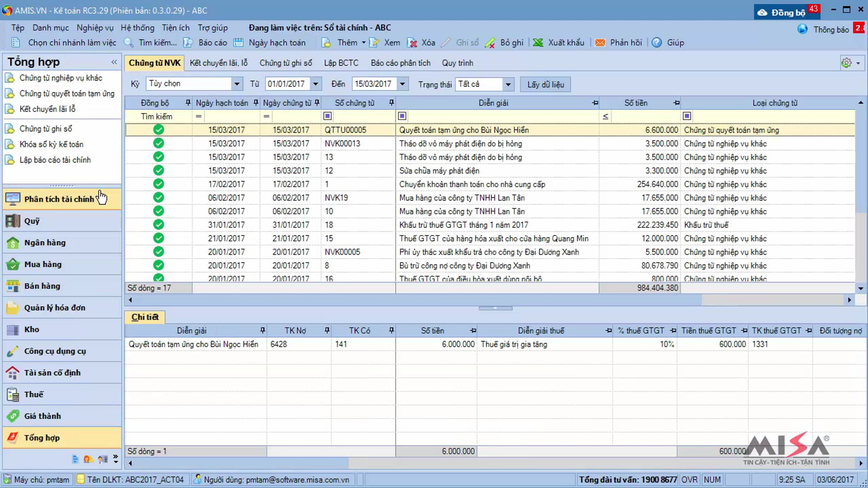Click the Báo cáo toolbar icon

point(188,43)
